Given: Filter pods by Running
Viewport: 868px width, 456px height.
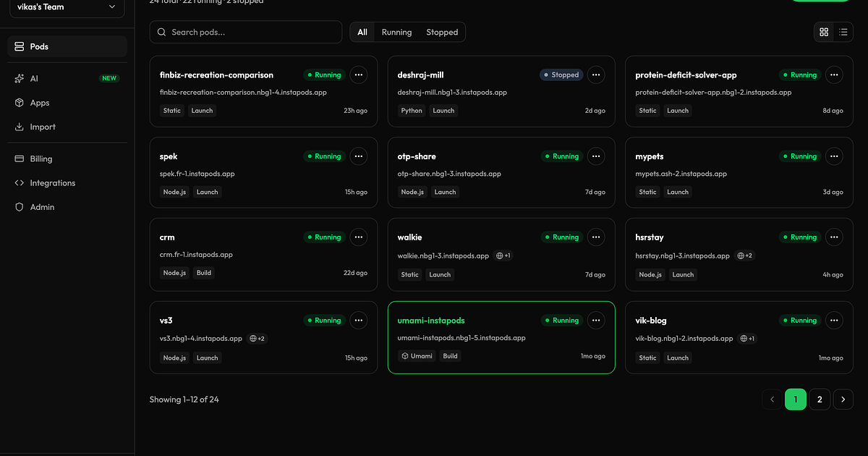Looking at the screenshot, I should click(396, 32).
